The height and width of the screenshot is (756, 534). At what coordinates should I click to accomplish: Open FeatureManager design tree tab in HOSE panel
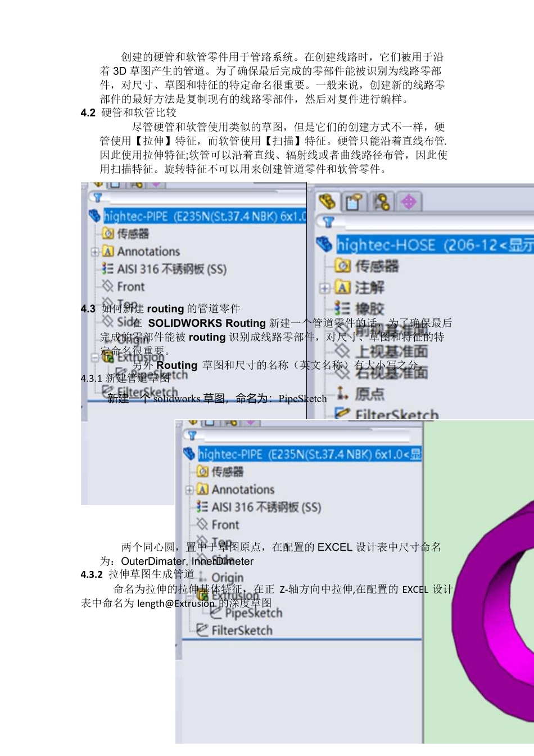click(x=327, y=201)
